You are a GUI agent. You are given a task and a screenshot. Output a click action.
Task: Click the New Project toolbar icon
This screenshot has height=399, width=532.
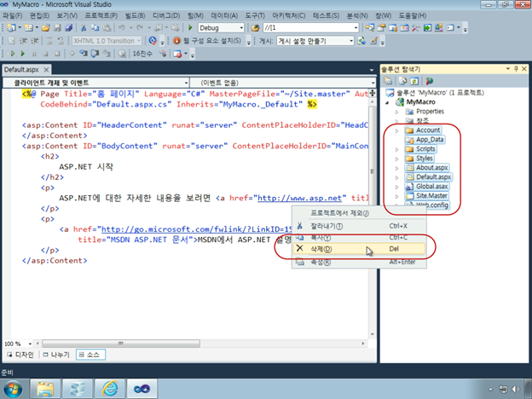[x=11, y=28]
